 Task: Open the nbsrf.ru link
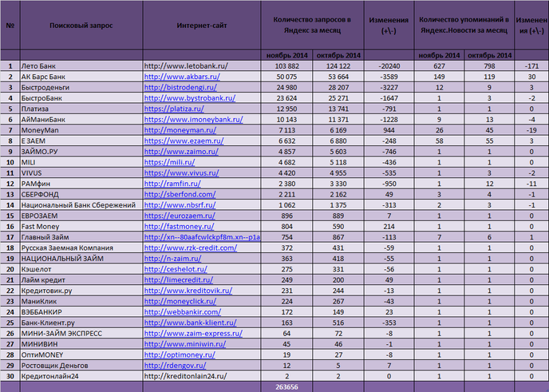[180, 205]
